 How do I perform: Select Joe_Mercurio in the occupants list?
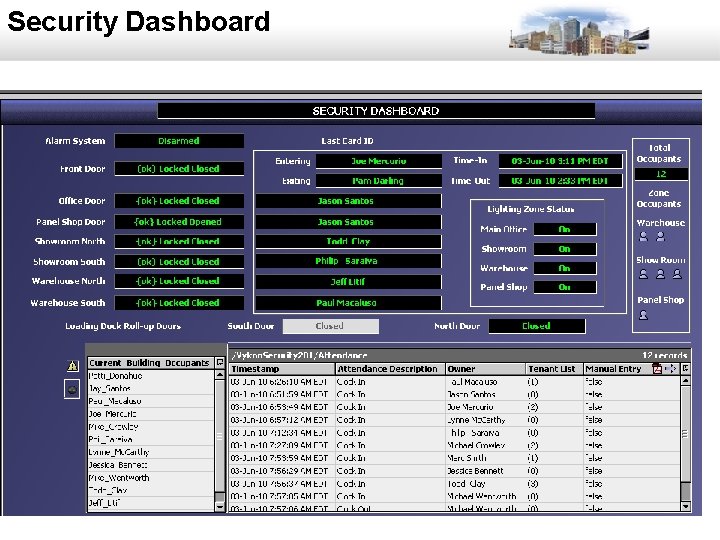tap(151, 414)
